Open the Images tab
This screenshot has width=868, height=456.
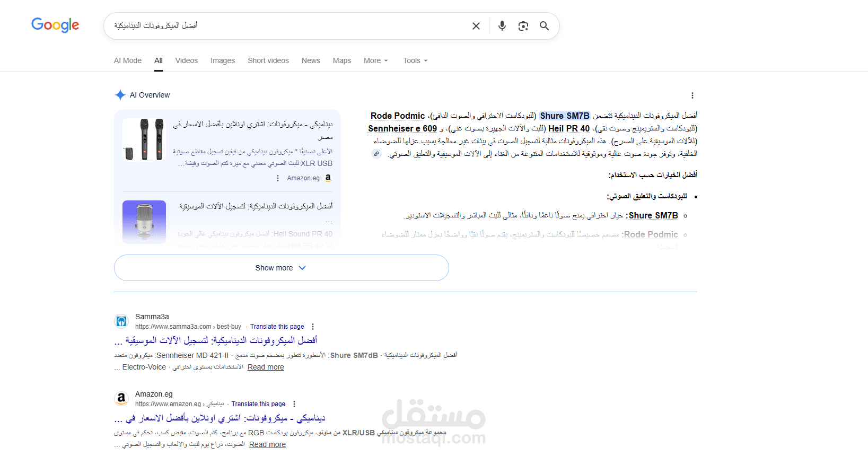[223, 60]
